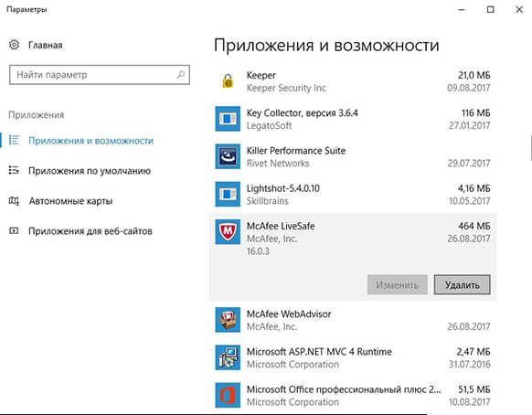Click the vertical scrollbar thumb
Image resolution: width=532 pixels, height=415 pixels.
click(x=531, y=147)
